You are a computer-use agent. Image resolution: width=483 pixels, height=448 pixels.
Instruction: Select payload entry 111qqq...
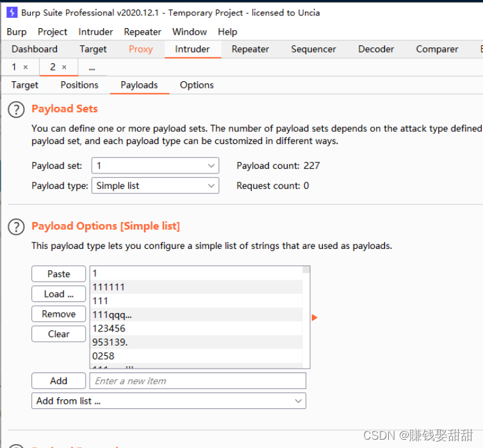[x=197, y=315]
